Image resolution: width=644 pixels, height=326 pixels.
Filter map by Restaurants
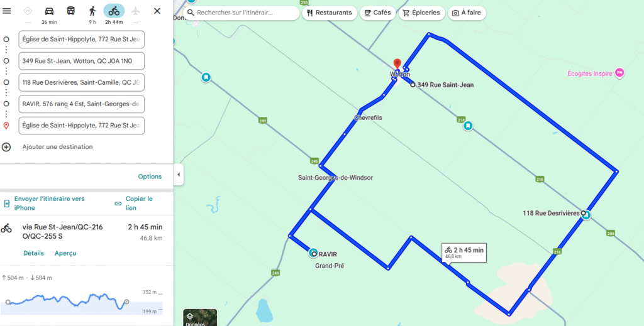(329, 13)
